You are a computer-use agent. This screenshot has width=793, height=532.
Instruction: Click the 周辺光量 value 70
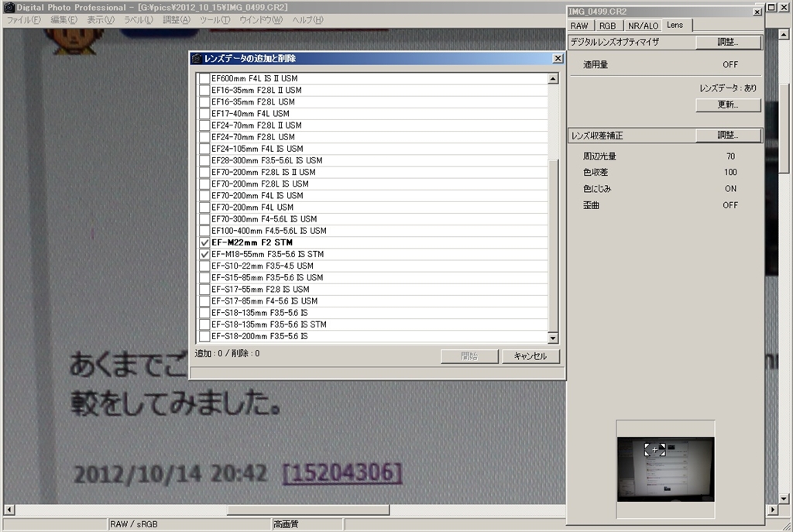tap(730, 156)
